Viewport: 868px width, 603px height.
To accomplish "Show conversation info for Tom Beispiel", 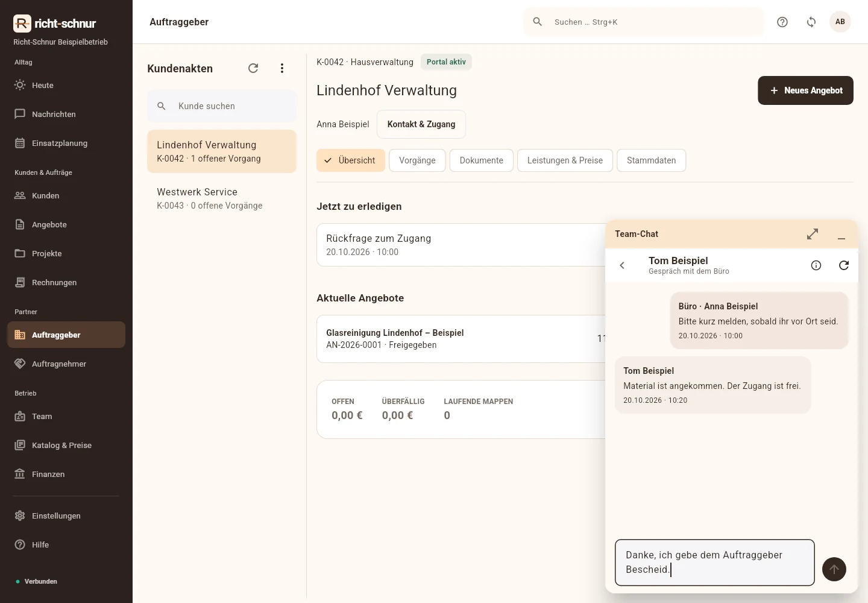I will (x=816, y=265).
